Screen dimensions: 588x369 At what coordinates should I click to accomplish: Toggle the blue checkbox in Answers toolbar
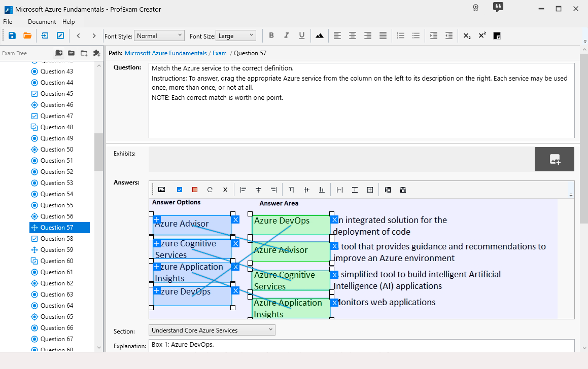179,190
